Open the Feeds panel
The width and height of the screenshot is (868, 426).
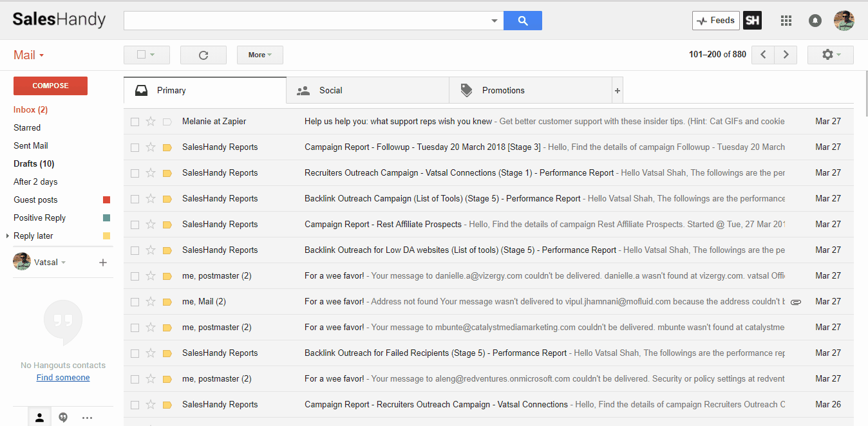(716, 21)
